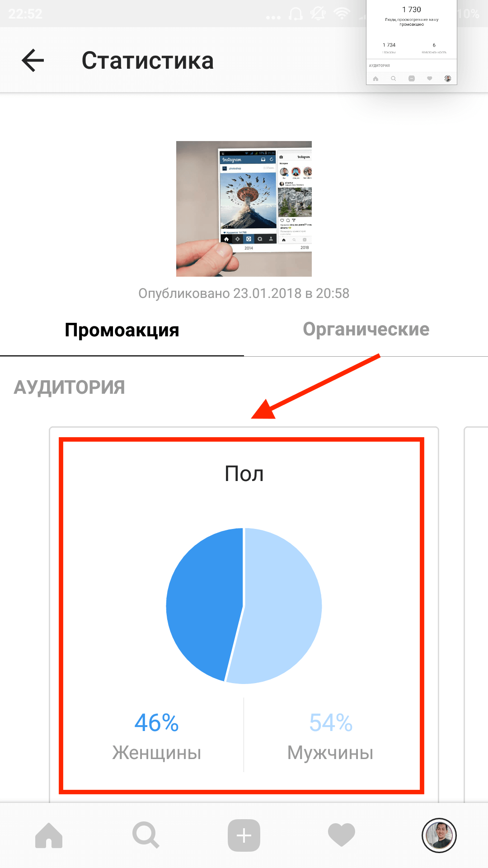Select the 46% Женщины label
488x868 pixels.
[156, 736]
